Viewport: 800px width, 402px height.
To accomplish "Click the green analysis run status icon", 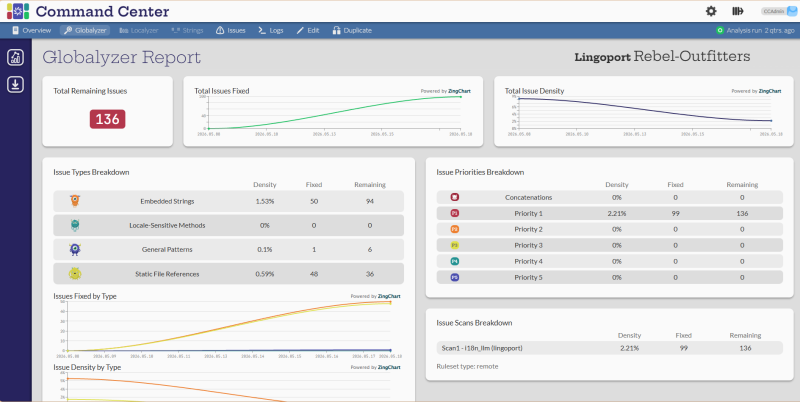I will coord(720,31).
